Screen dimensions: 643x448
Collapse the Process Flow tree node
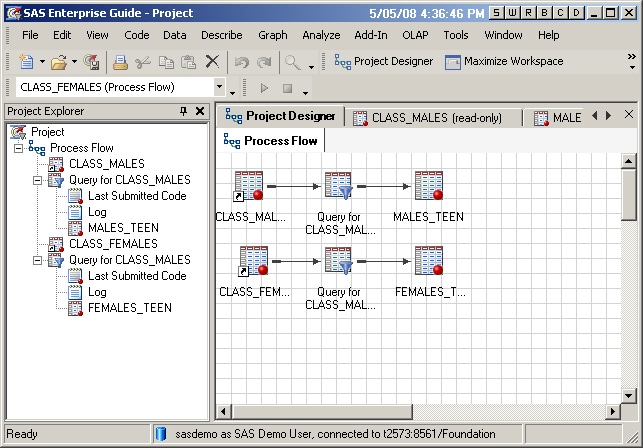[x=20, y=148]
